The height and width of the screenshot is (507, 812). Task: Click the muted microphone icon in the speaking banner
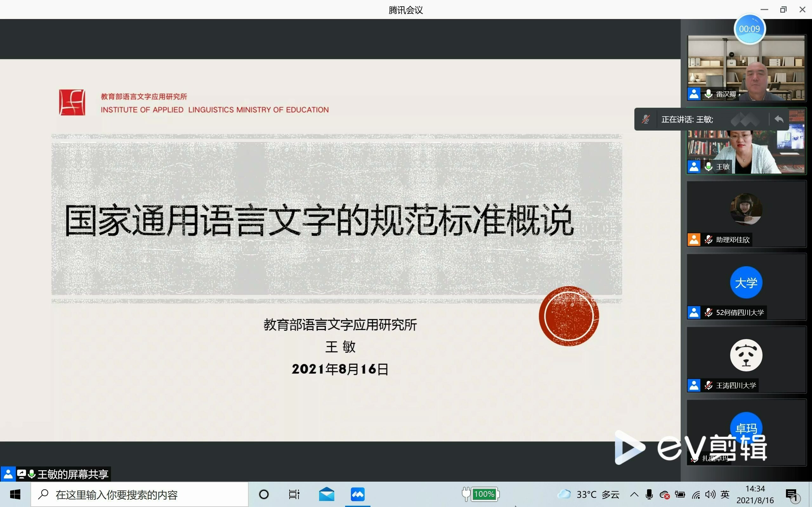click(645, 119)
